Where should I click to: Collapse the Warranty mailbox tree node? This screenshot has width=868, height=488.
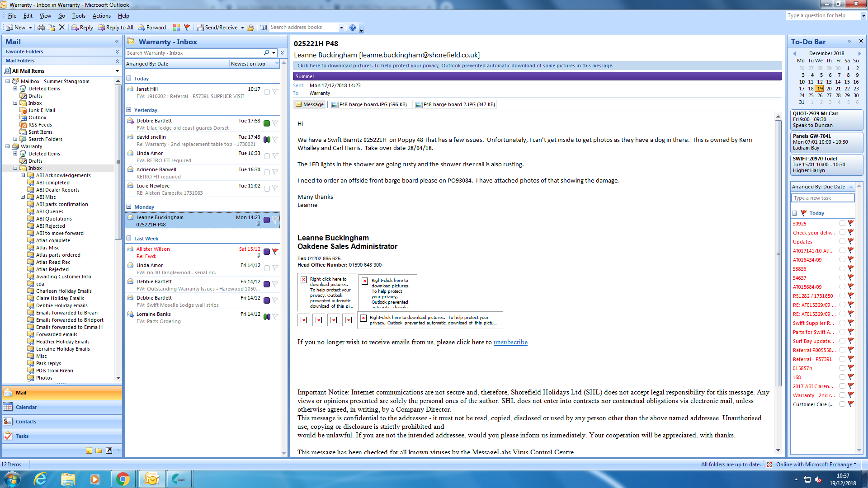8,146
